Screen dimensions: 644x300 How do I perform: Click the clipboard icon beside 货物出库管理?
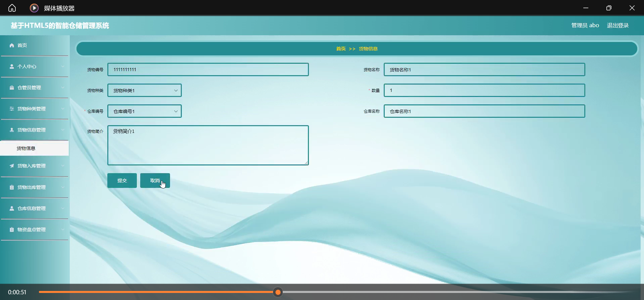click(x=12, y=187)
